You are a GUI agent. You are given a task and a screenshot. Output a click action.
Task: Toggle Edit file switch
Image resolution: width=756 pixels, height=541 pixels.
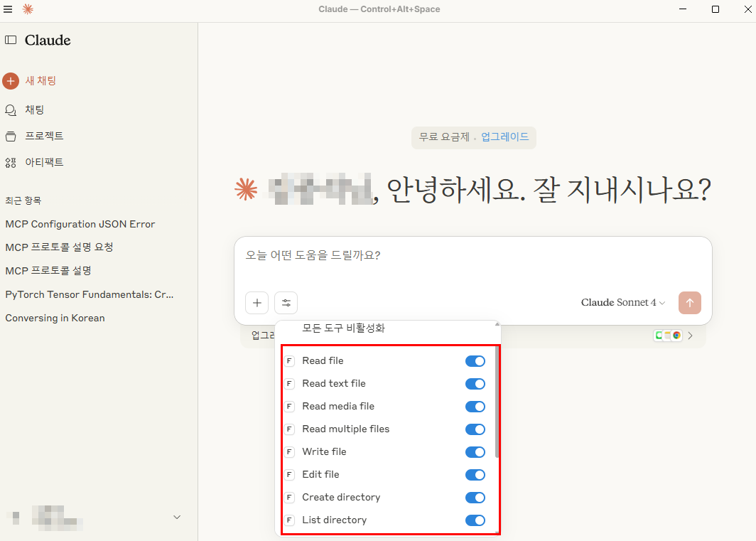coord(475,474)
